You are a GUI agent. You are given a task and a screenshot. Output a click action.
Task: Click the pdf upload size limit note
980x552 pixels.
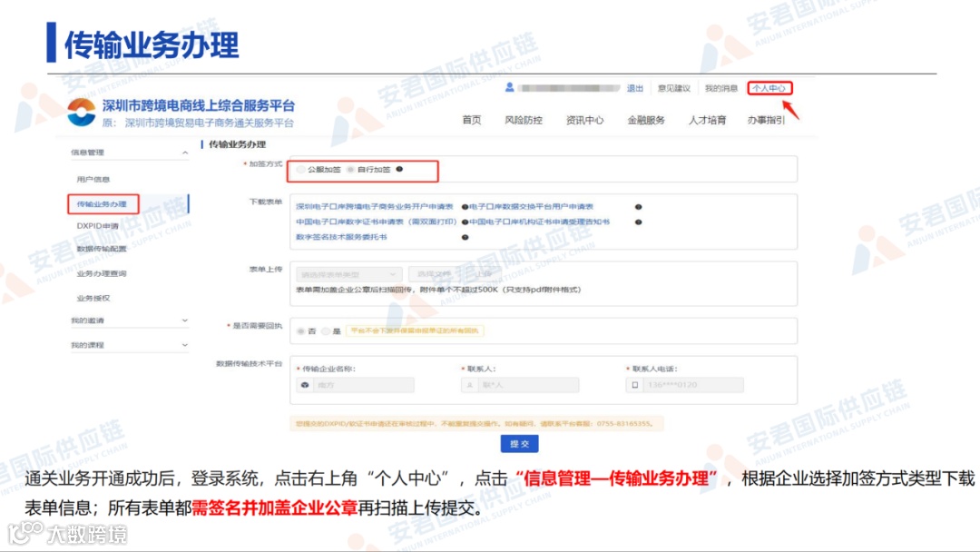pyautogui.click(x=438, y=290)
